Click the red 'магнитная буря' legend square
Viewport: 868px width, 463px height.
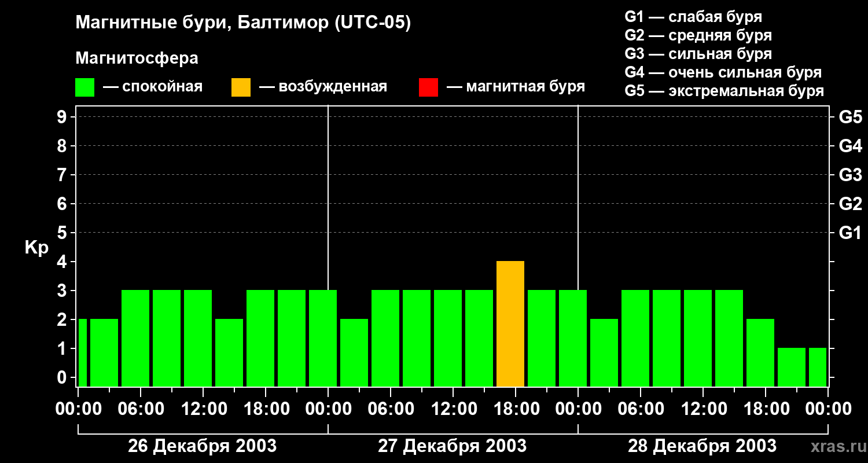(x=428, y=87)
